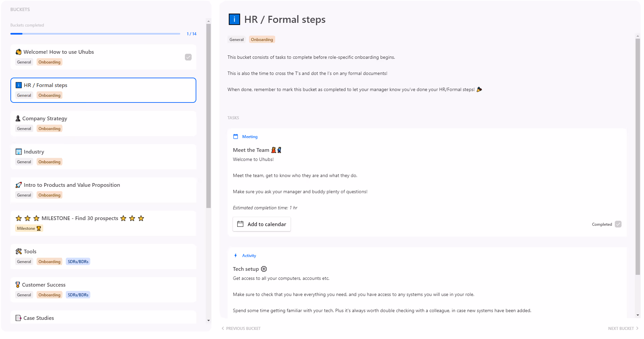Click the bucket list scroll-down arrow
Image resolution: width=644 pixels, height=339 pixels.
pyautogui.click(x=208, y=321)
